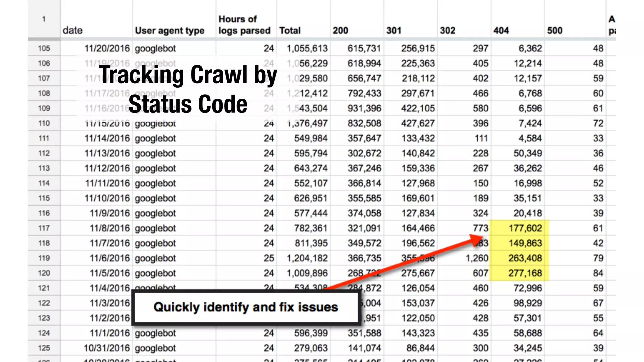644x362 pixels.
Task: Click total cell 596,399
Action: [x=303, y=333]
